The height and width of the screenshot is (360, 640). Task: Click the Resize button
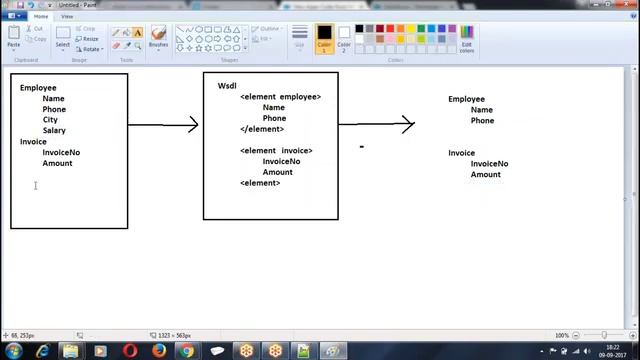coord(87,39)
